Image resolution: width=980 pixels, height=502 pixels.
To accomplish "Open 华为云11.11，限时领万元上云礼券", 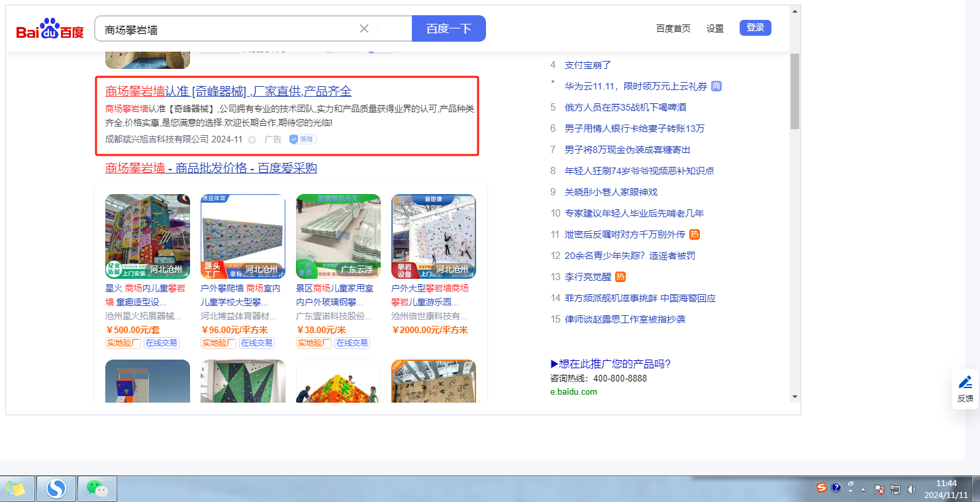I will pyautogui.click(x=636, y=86).
